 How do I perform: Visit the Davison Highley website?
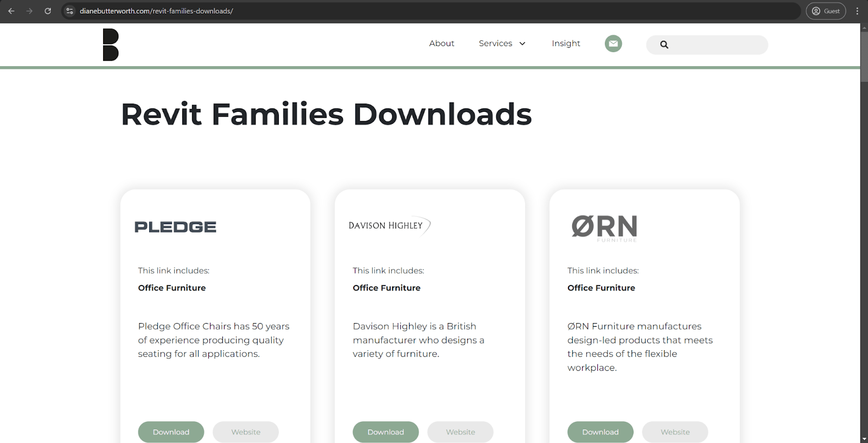[461, 432]
